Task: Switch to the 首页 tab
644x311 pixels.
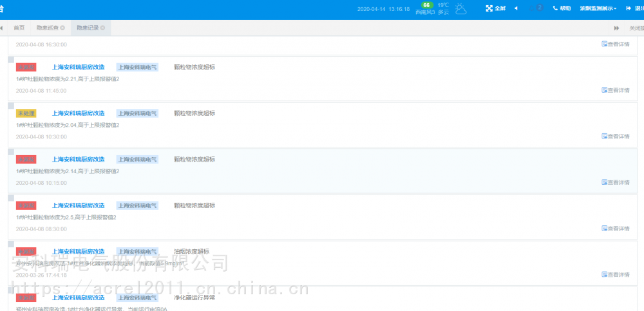Action: click(19, 28)
